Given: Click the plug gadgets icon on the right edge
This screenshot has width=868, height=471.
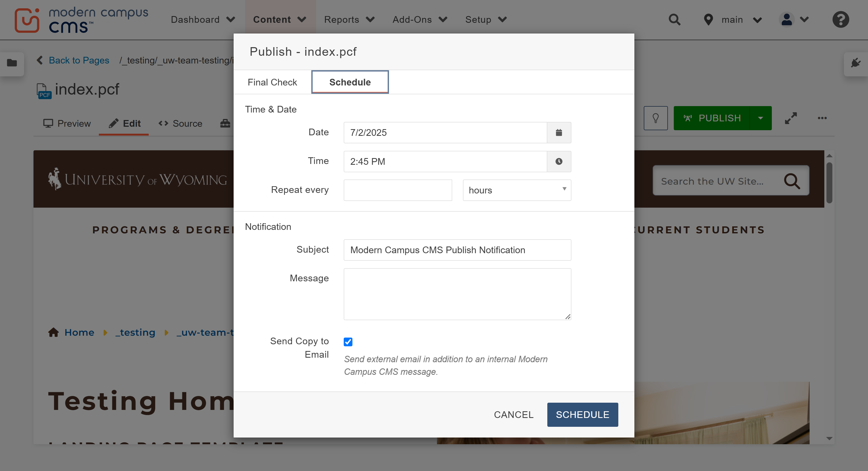Looking at the screenshot, I should pos(856,63).
